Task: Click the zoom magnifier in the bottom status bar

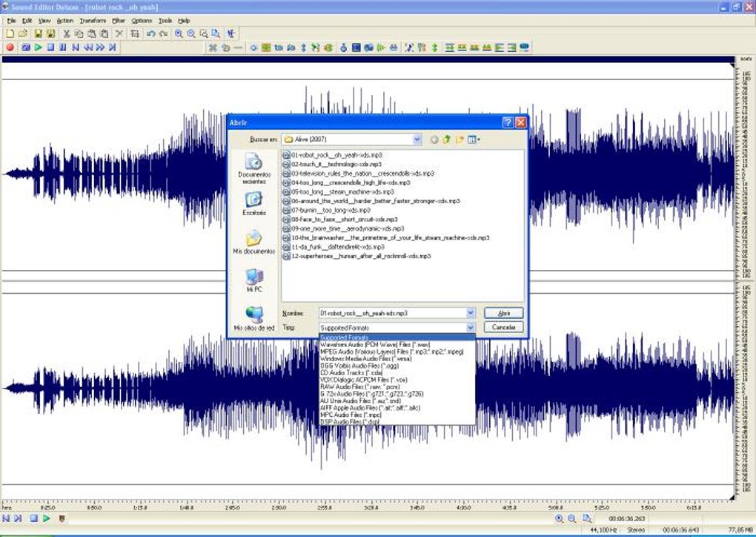Action: [x=559, y=518]
